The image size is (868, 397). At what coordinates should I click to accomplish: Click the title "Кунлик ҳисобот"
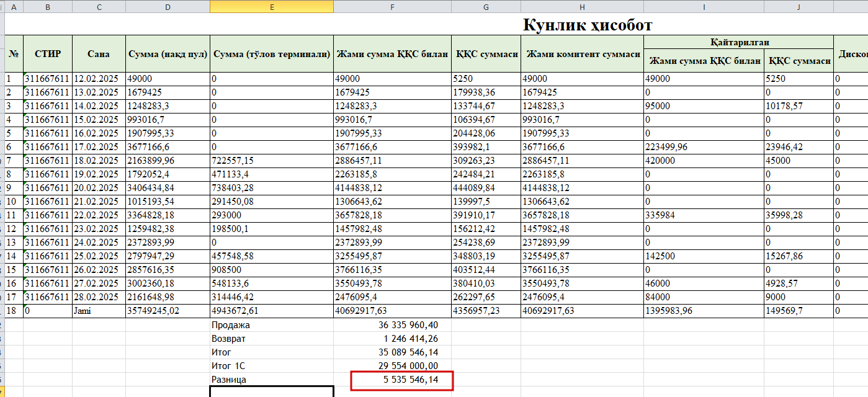[x=588, y=25]
